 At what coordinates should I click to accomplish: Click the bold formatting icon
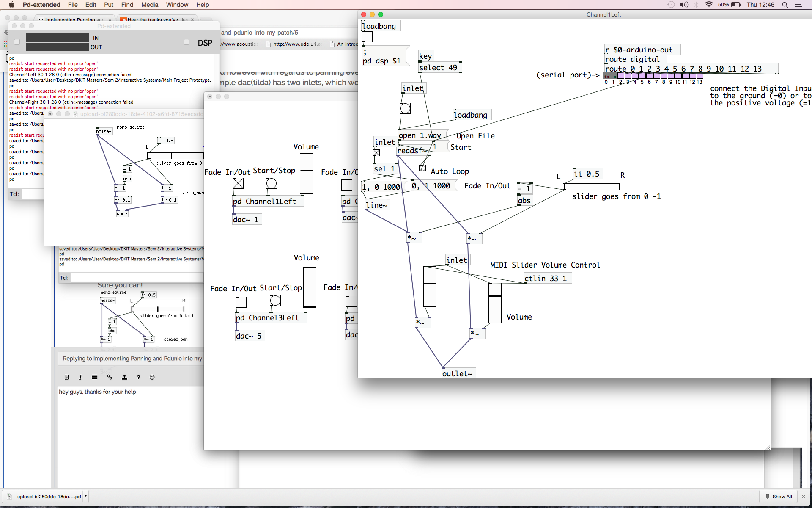[67, 377]
